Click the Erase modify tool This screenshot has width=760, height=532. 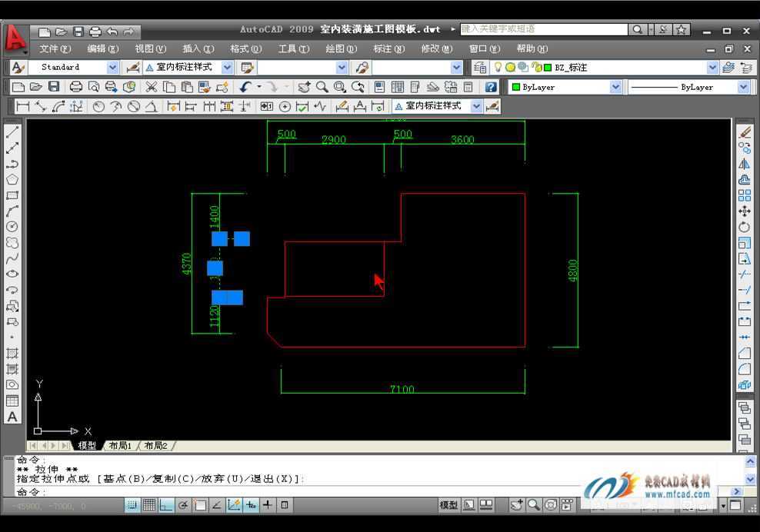745,132
